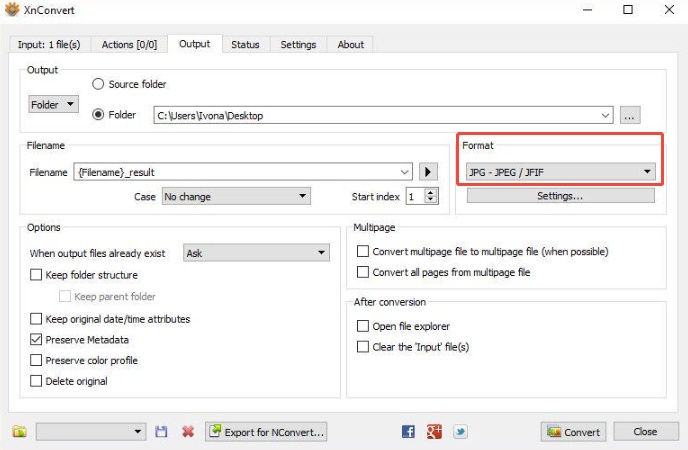Share on Facebook icon
The height and width of the screenshot is (450, 688).
(x=408, y=432)
